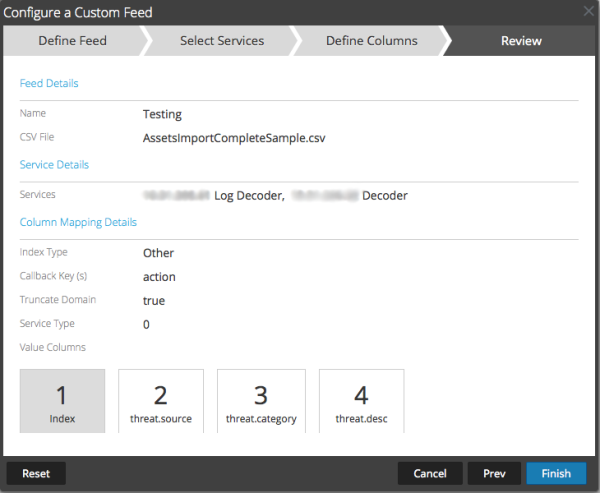Image resolution: width=600 pixels, height=493 pixels.
Task: Select column tile 1 labeled Index
Action: tap(62, 401)
